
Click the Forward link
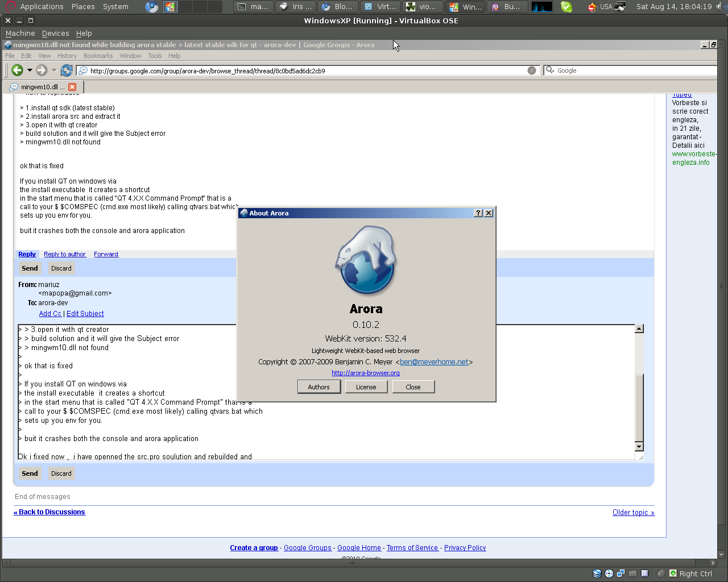106,254
